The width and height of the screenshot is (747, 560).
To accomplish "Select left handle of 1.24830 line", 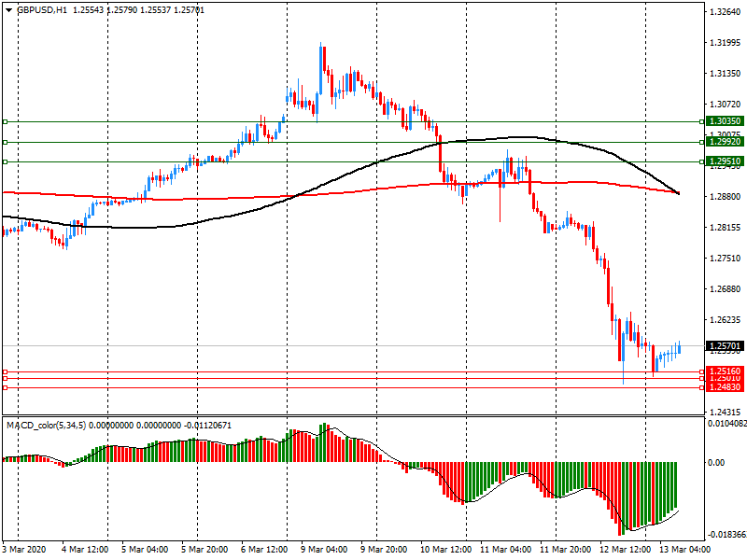I will tap(5, 386).
